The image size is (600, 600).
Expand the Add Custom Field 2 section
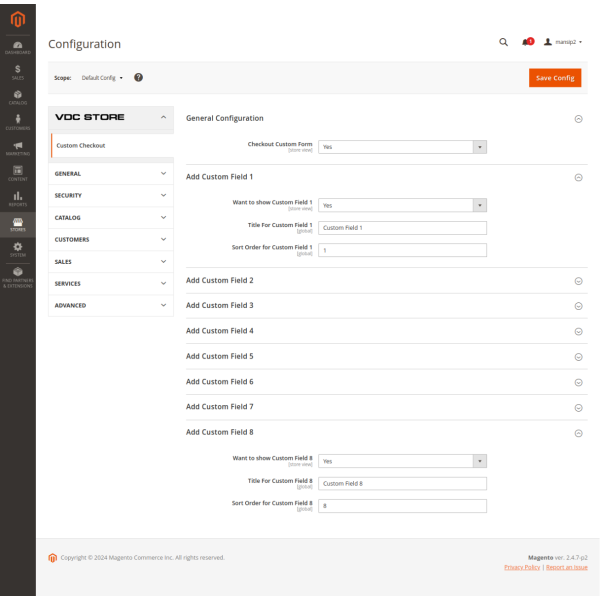pos(381,280)
